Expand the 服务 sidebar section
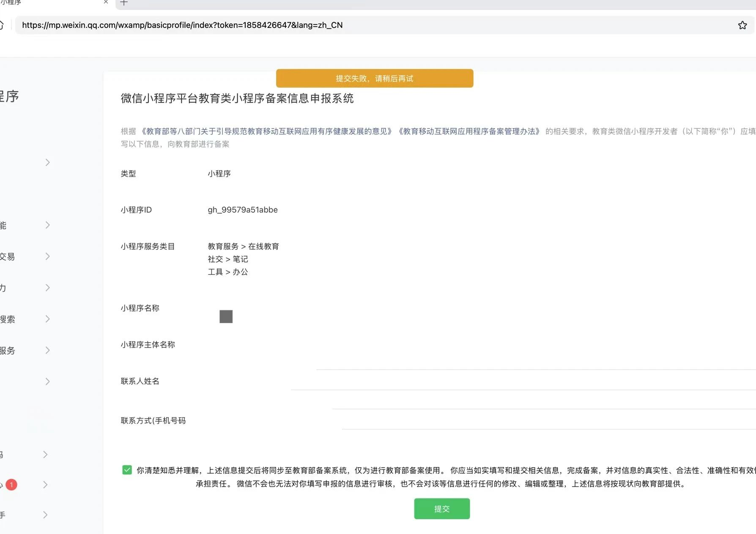The height and width of the screenshot is (534, 756). tap(47, 350)
